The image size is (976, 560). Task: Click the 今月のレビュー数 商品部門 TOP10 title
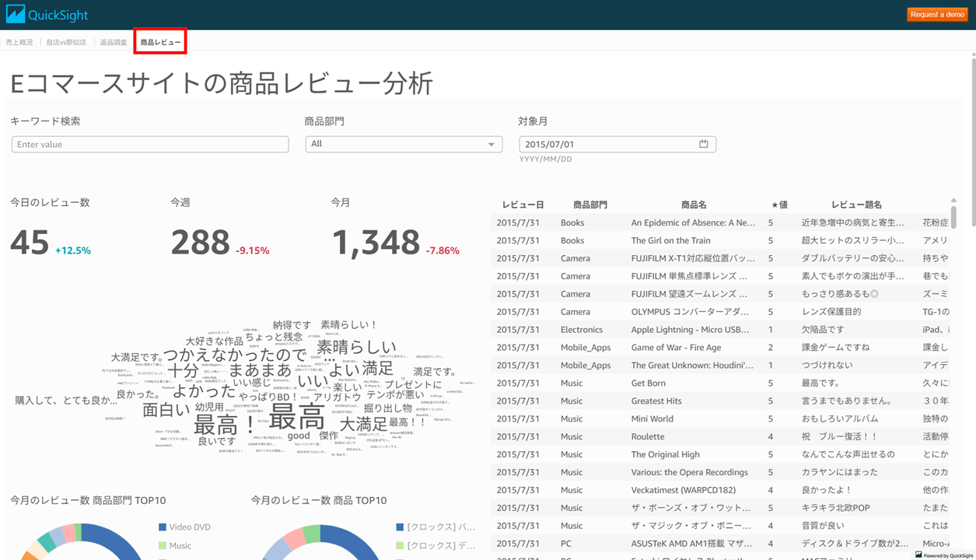[88, 500]
